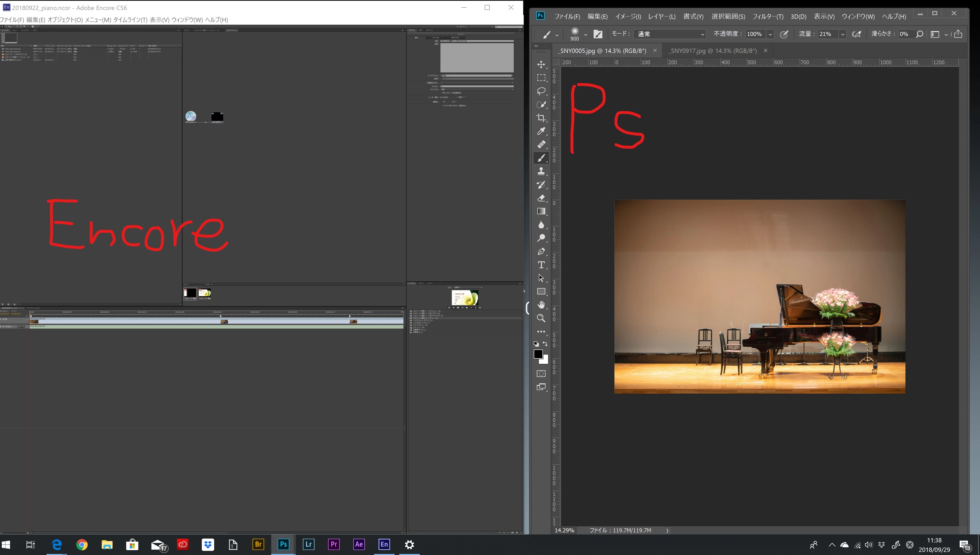Open Photoshop イメージ(I) menu
The image size is (980, 555).
(x=628, y=16)
